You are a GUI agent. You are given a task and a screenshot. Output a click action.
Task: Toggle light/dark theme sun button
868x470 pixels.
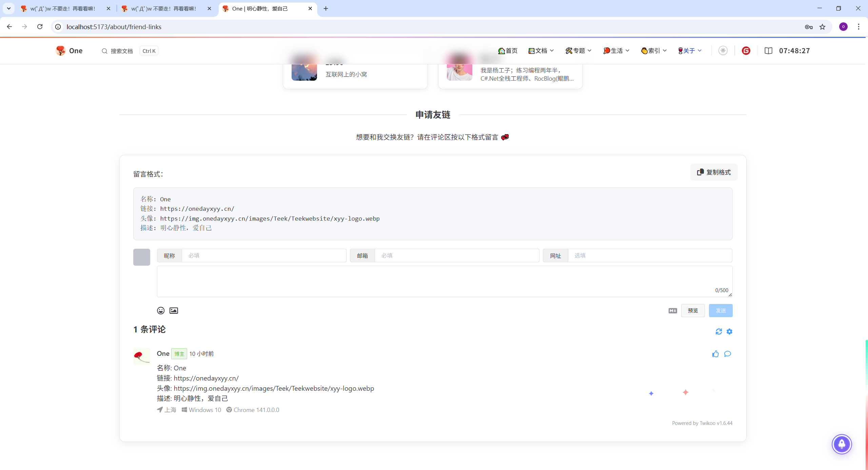tap(723, 51)
